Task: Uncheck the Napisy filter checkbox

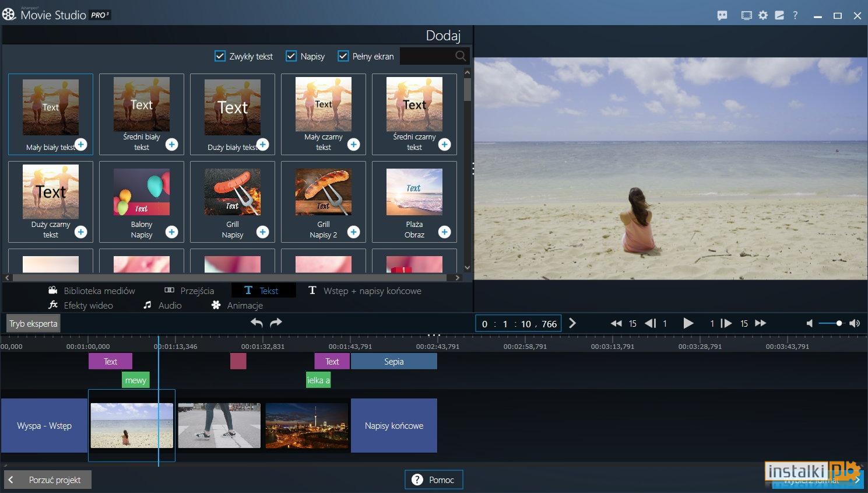Action: click(x=291, y=56)
